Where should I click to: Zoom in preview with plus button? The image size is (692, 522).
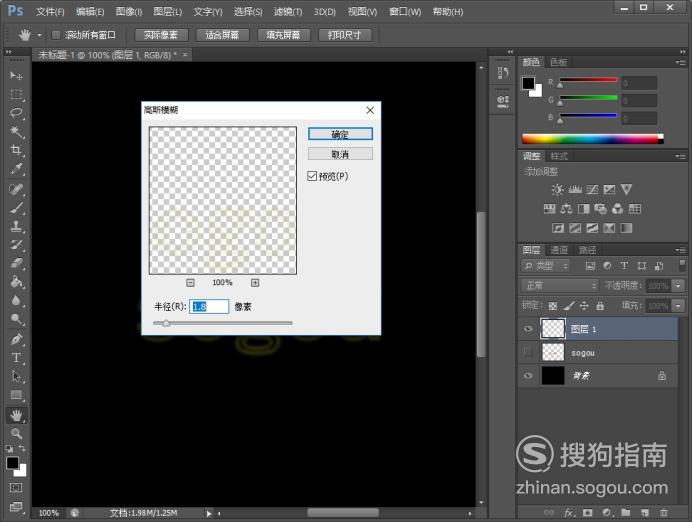coord(255,282)
